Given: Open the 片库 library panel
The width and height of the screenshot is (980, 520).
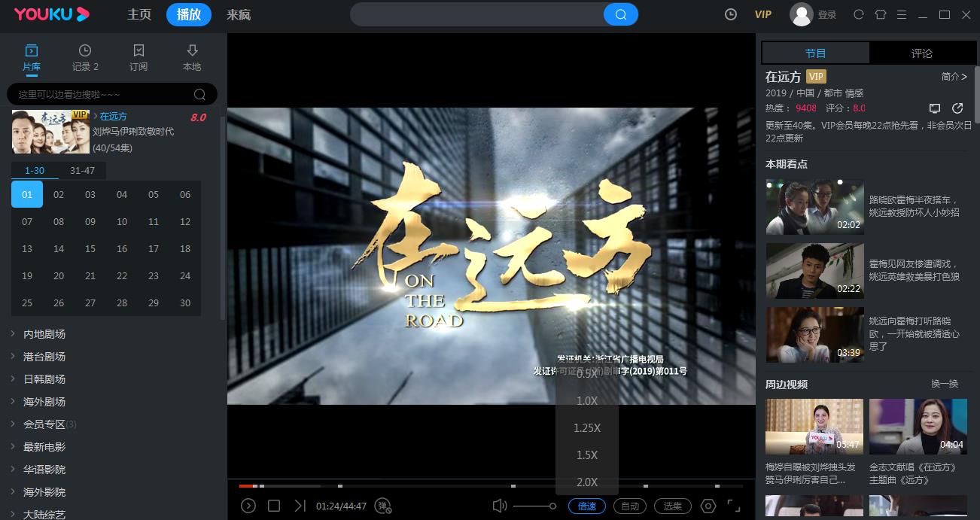Looking at the screenshot, I should tap(32, 58).
